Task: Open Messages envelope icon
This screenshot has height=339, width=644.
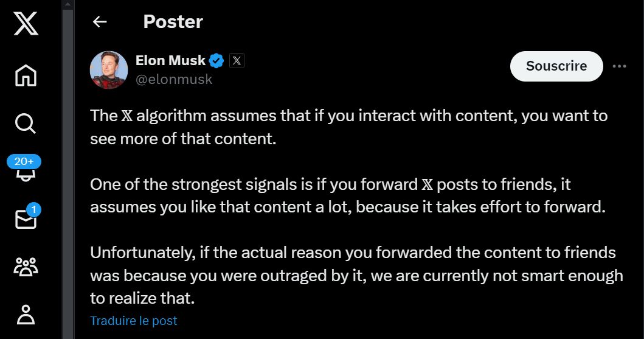Action: [x=27, y=217]
